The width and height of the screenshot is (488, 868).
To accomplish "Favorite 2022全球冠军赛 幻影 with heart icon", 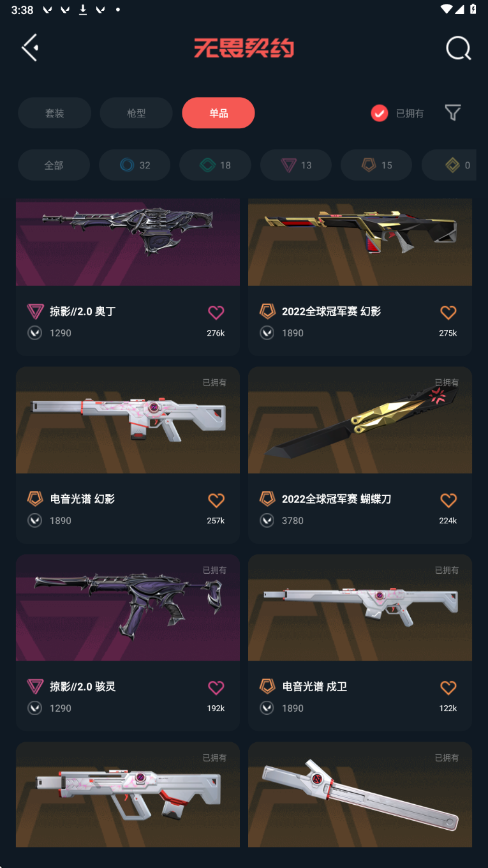I will [x=448, y=312].
